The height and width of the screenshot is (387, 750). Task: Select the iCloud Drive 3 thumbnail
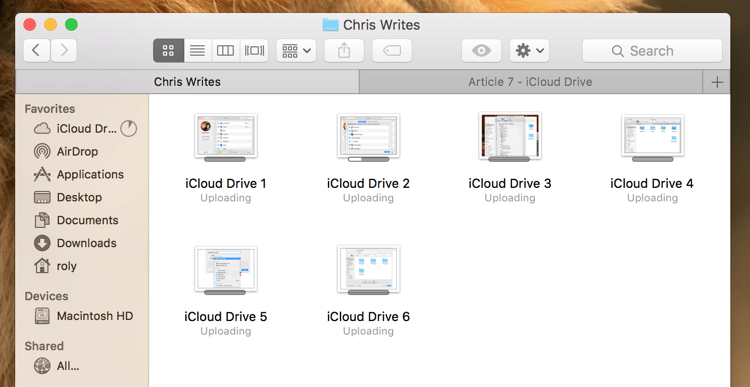(510, 137)
